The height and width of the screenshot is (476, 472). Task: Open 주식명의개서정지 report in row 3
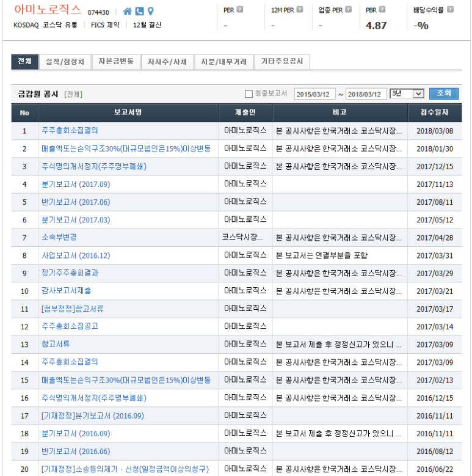(94, 167)
